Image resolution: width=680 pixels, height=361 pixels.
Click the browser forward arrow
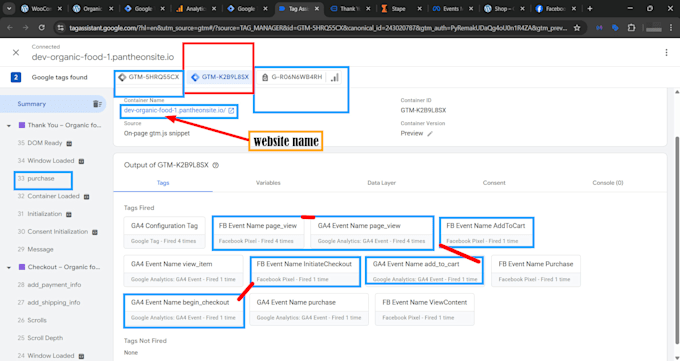tap(26, 27)
